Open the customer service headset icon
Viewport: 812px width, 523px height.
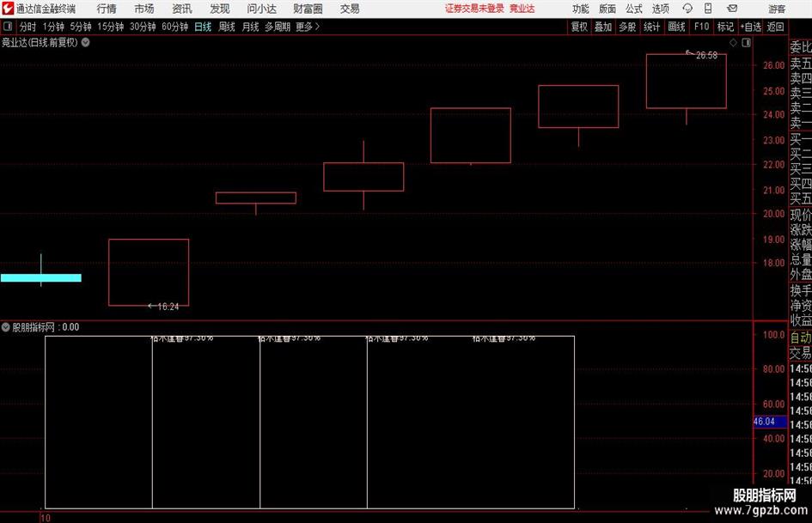tap(687, 9)
